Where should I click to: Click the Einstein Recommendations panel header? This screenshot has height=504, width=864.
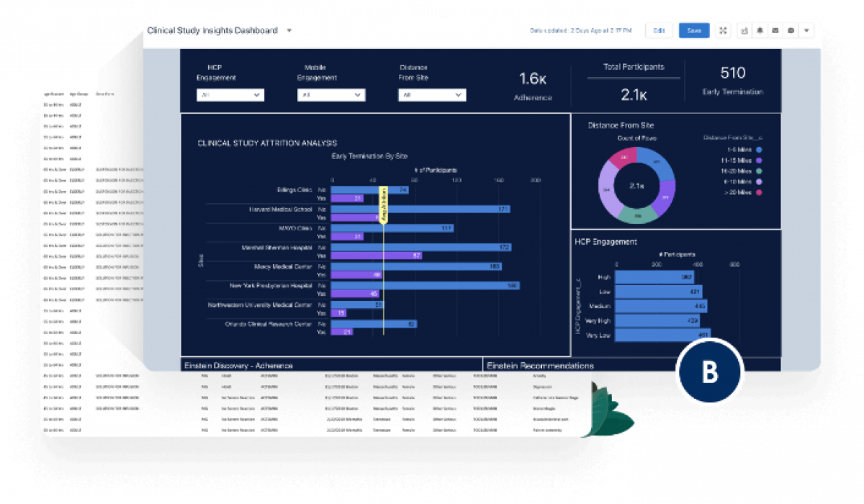(540, 366)
